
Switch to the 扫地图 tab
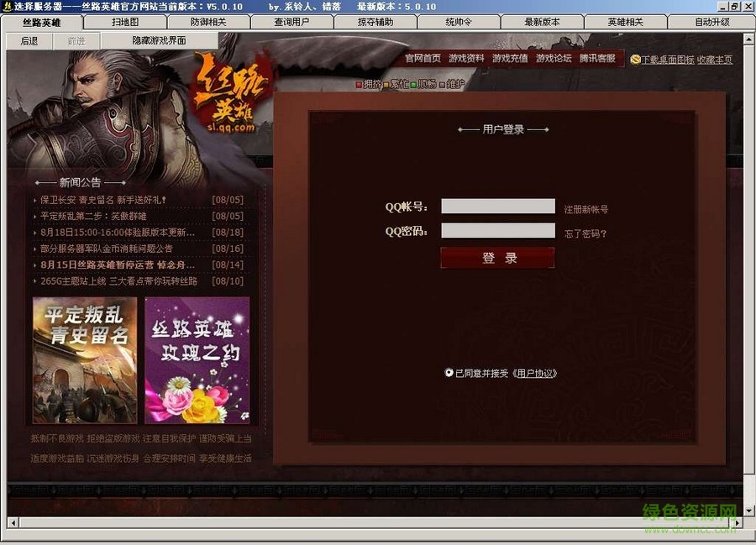(x=123, y=22)
